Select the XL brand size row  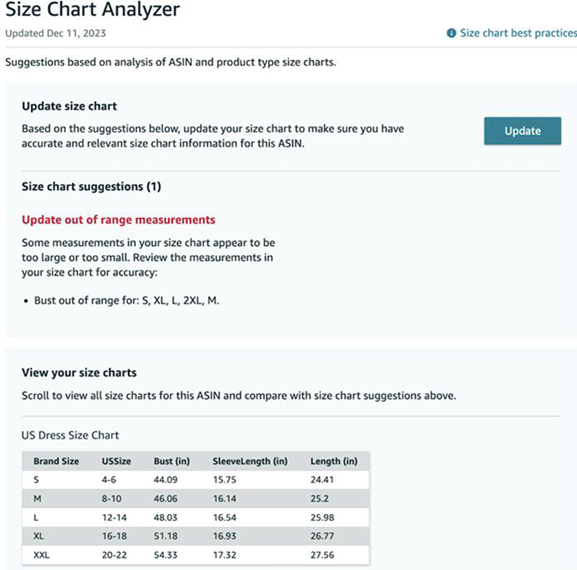click(195, 536)
